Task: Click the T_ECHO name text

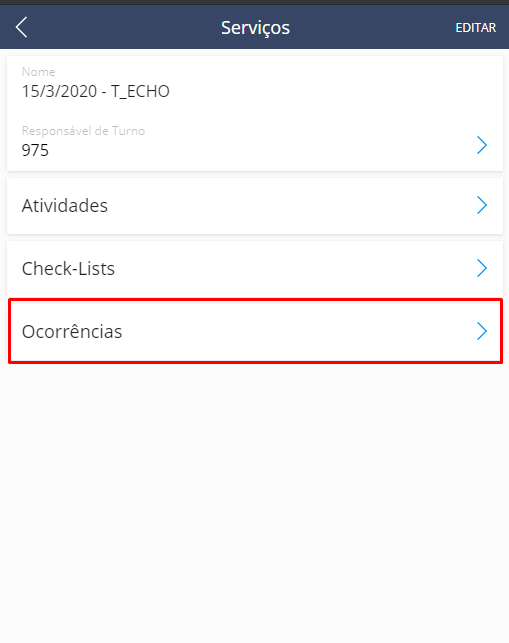Action: tap(140, 91)
